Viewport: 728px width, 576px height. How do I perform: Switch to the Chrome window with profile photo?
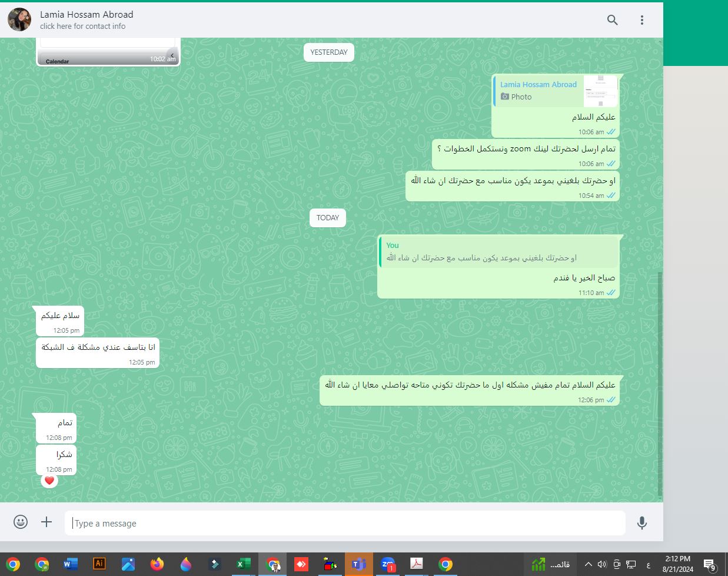coord(272,564)
